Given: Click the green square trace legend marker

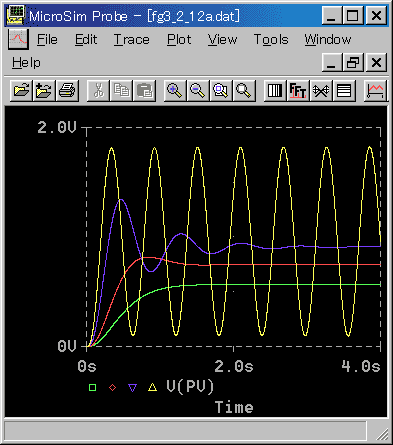Looking at the screenshot, I should (93, 387).
